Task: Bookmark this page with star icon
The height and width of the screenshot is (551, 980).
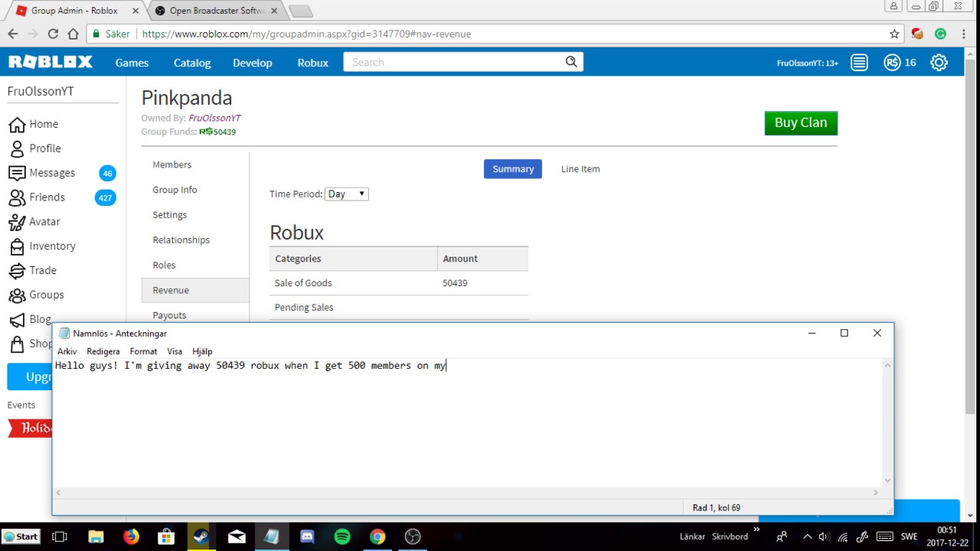Action: click(x=894, y=34)
